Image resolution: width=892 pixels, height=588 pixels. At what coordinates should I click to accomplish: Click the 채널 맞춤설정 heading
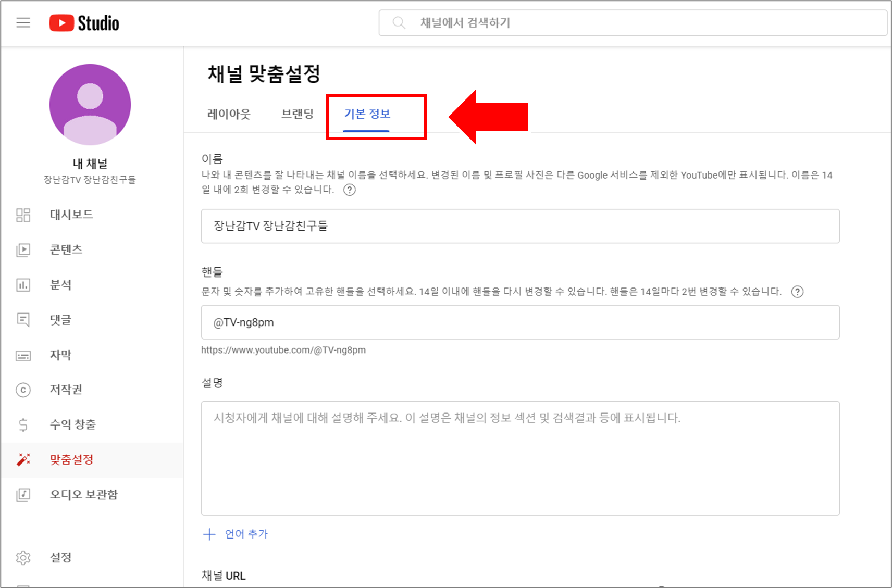(264, 73)
